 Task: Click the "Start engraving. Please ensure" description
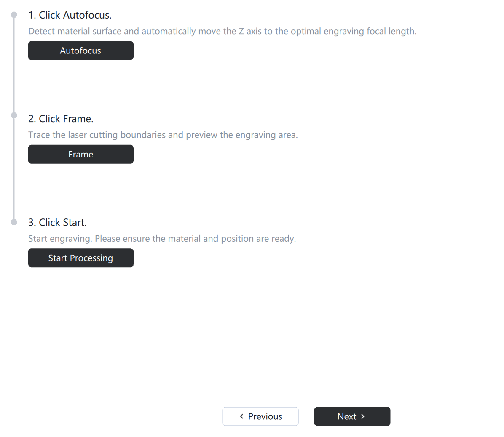(x=162, y=239)
